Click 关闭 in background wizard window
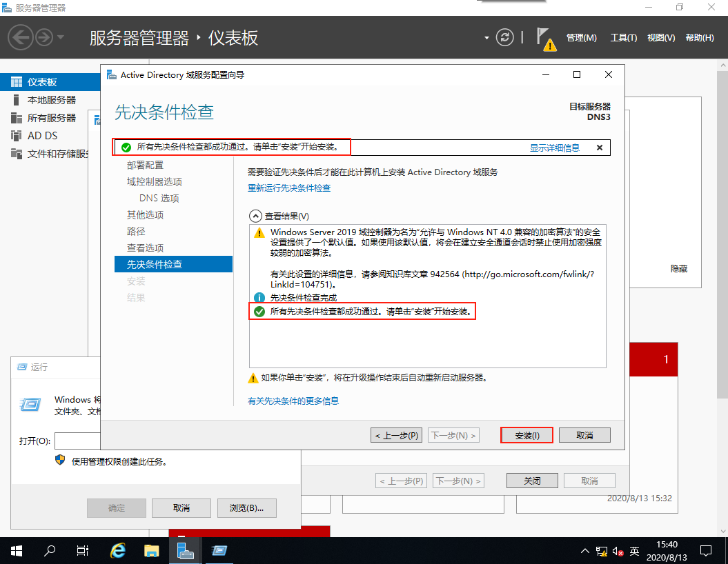728x564 pixels. pos(532,481)
